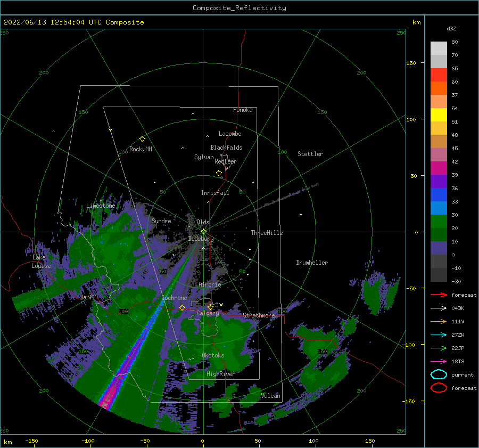Click the Lacombe city label

point(230,134)
